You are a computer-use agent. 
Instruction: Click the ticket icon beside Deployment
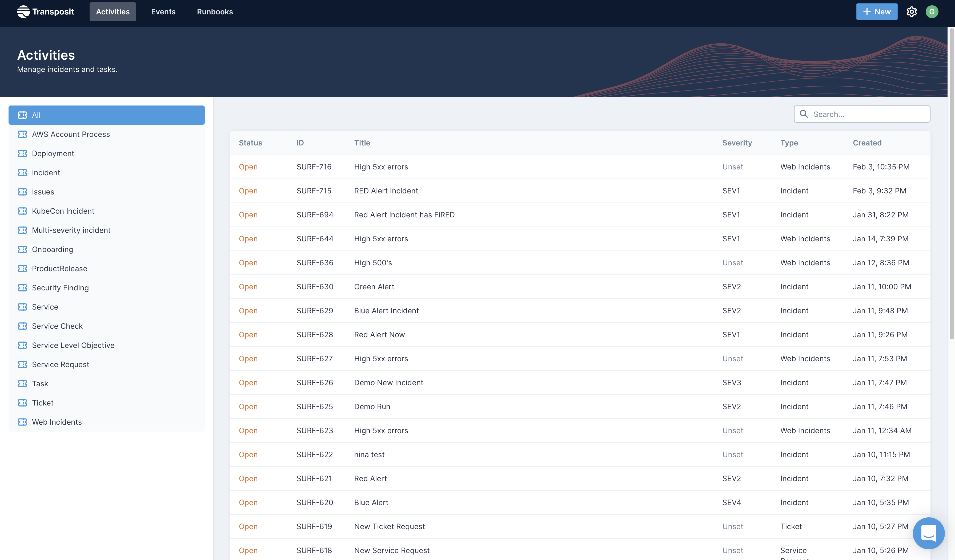tap(22, 153)
